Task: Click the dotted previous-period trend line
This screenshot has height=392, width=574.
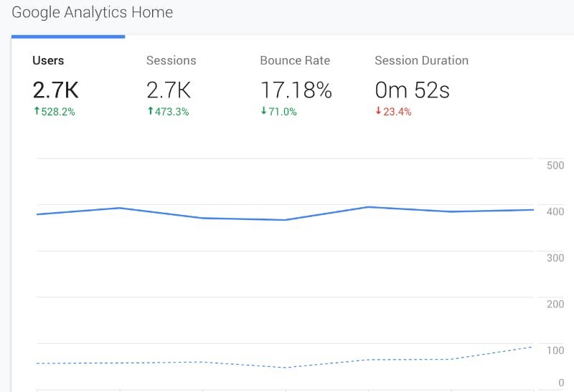Action: click(285, 367)
